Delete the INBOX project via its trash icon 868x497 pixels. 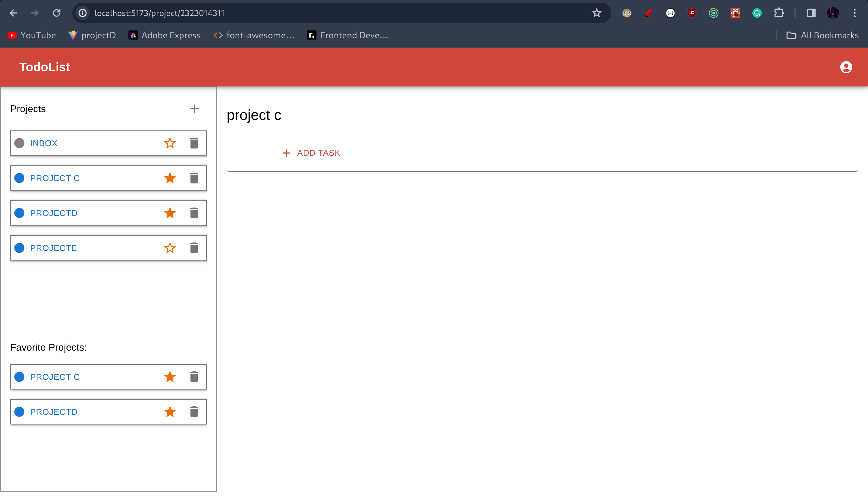[x=194, y=143]
